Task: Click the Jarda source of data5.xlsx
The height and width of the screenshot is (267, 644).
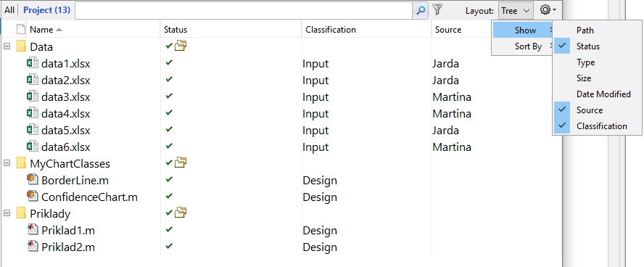Action: coord(445,131)
